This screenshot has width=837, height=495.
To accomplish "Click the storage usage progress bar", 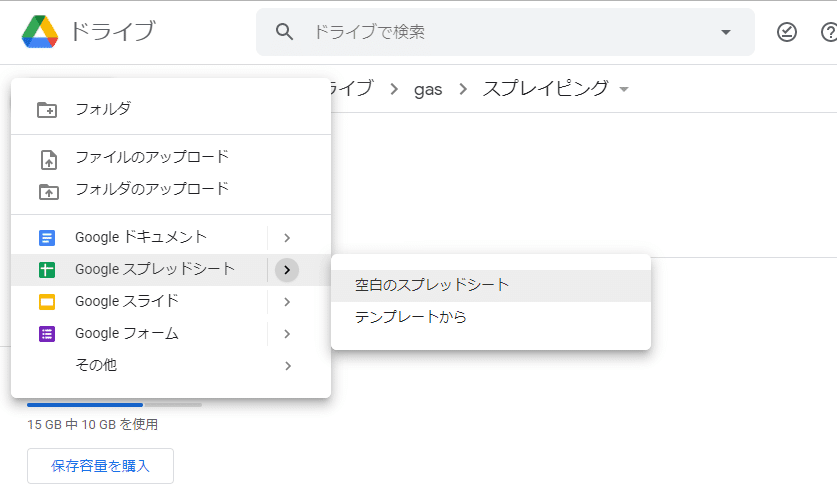I will (x=114, y=405).
